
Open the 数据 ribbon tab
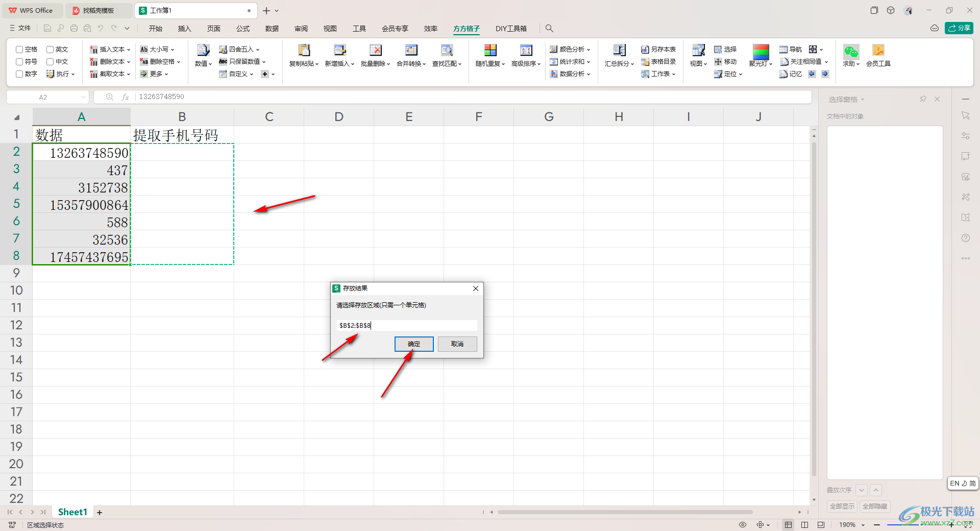tap(272, 29)
